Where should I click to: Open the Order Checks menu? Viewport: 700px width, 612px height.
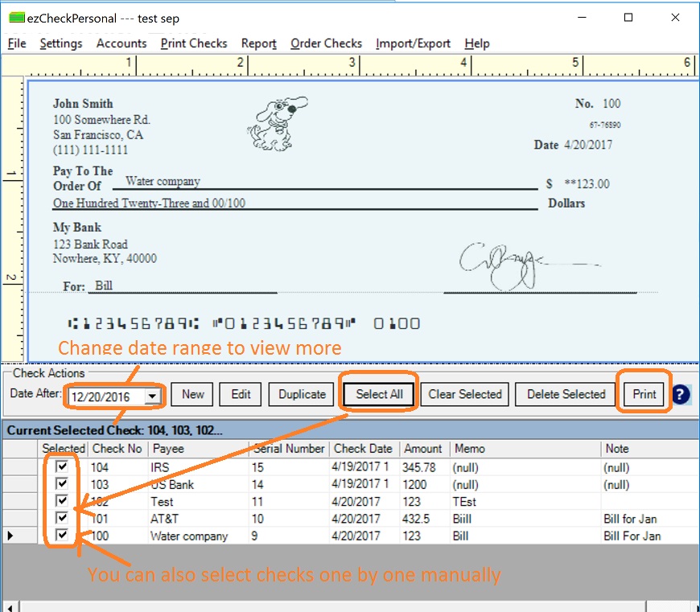326,43
